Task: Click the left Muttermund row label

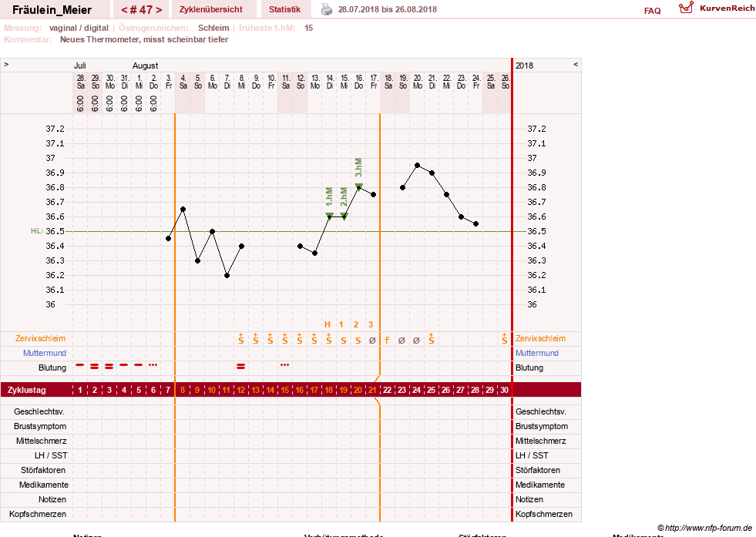Action: [x=45, y=353]
